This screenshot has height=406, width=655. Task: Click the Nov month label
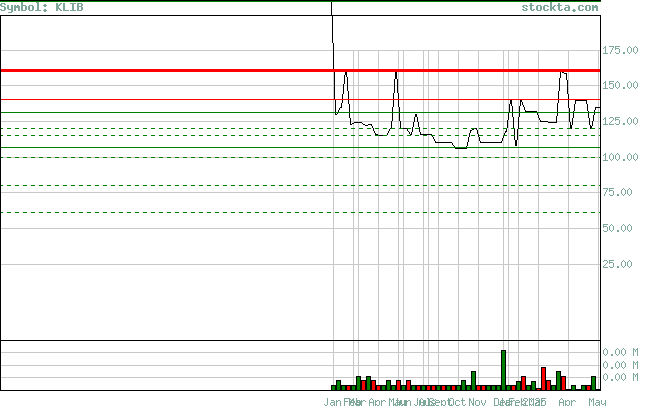tap(477, 402)
